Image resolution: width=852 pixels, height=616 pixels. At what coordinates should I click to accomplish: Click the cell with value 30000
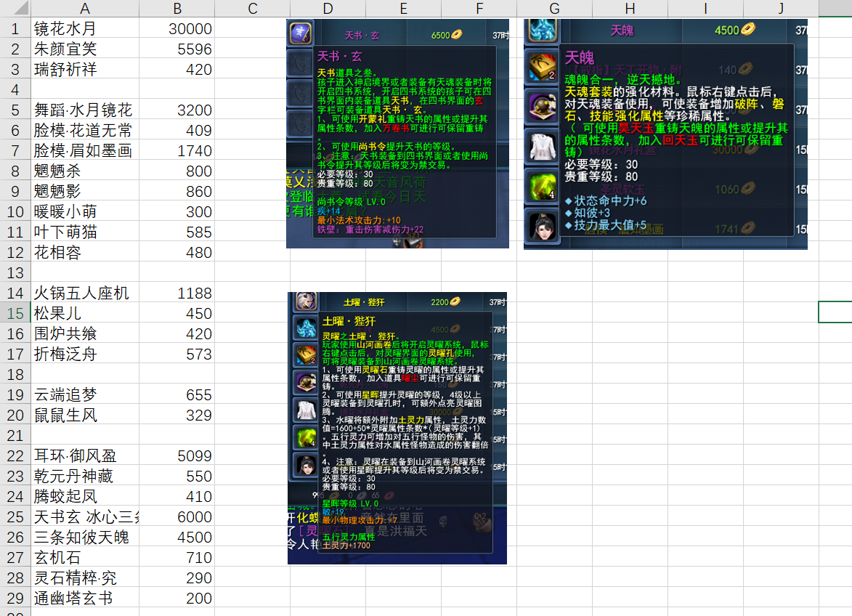(177, 29)
